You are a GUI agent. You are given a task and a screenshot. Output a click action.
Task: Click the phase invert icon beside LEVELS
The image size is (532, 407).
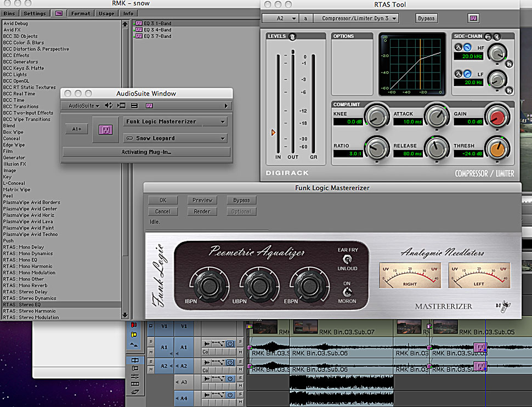(x=292, y=37)
